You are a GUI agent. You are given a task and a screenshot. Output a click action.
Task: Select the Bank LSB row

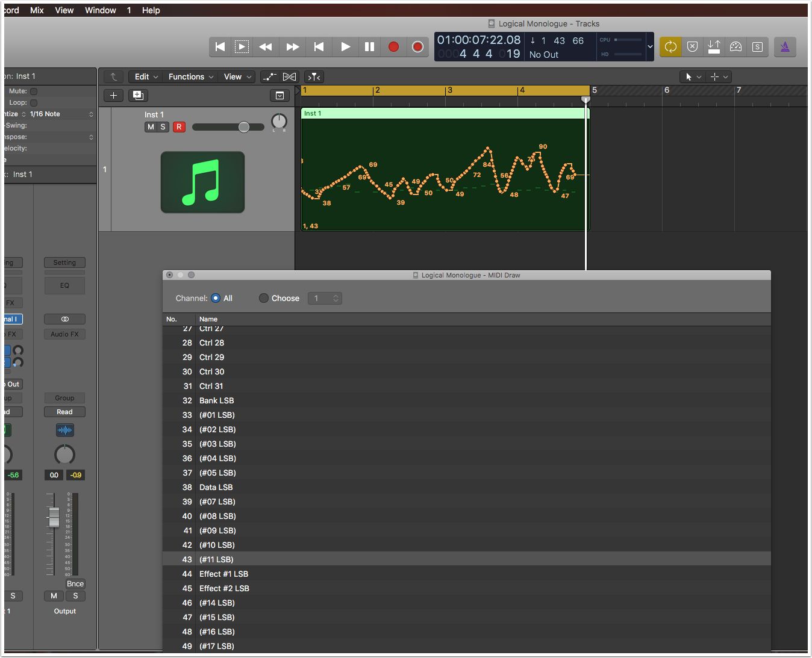pos(467,400)
